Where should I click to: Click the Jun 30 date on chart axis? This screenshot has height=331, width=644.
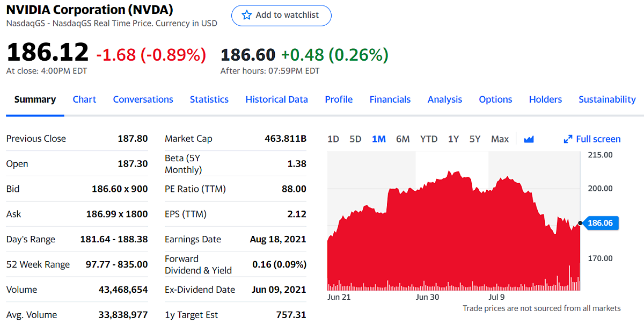(427, 297)
